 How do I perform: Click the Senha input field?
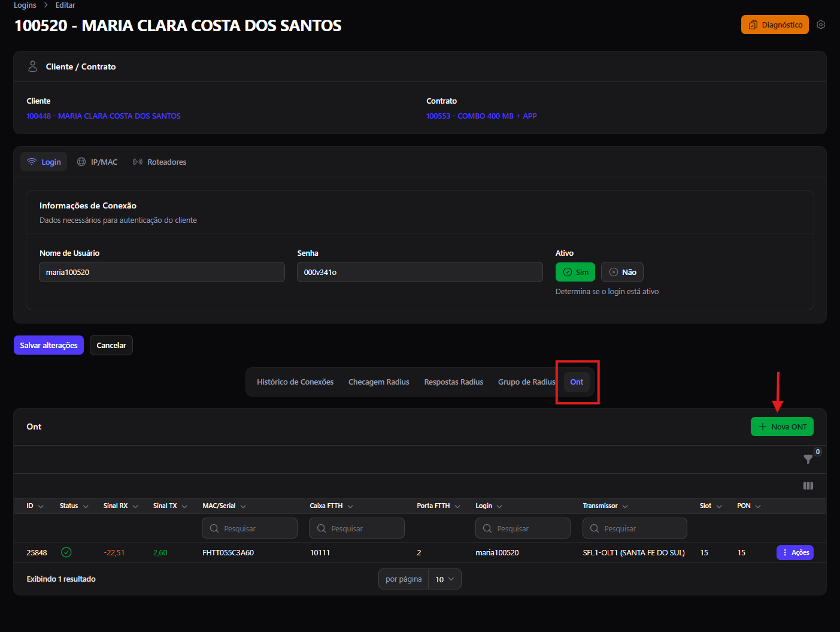click(x=420, y=272)
